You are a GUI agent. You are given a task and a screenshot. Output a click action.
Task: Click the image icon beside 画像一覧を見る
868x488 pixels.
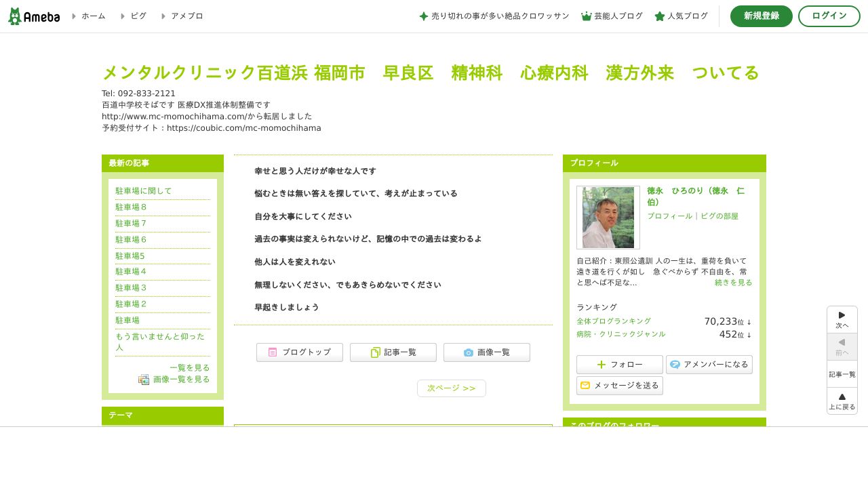[144, 380]
